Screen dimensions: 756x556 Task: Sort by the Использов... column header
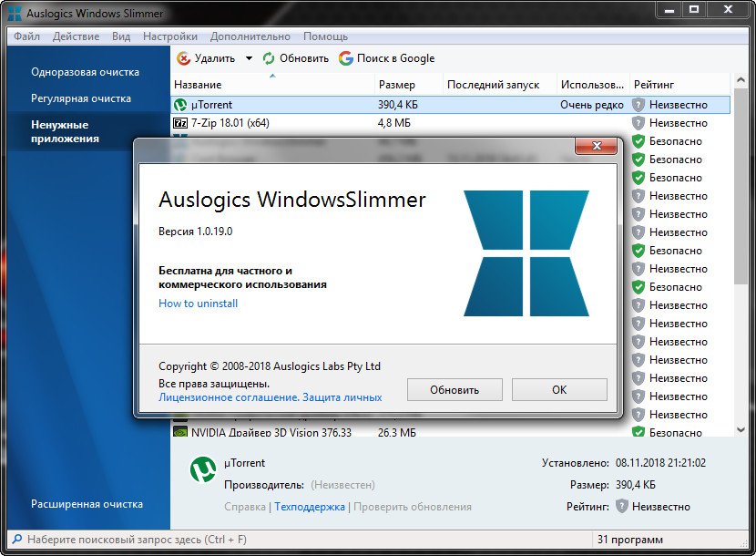(593, 85)
